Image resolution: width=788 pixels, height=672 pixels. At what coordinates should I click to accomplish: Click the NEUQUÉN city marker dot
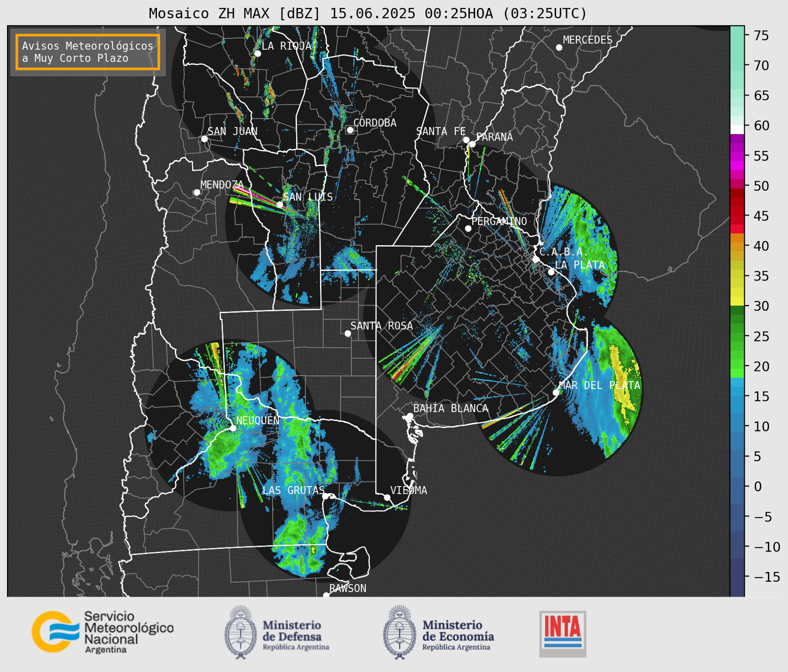[233, 428]
